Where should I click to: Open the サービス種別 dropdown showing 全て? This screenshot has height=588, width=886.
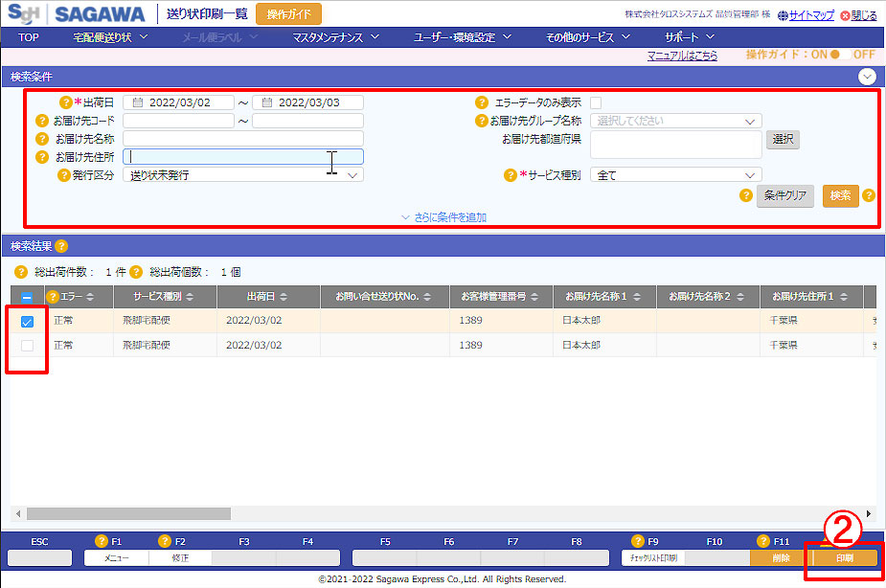[675, 175]
